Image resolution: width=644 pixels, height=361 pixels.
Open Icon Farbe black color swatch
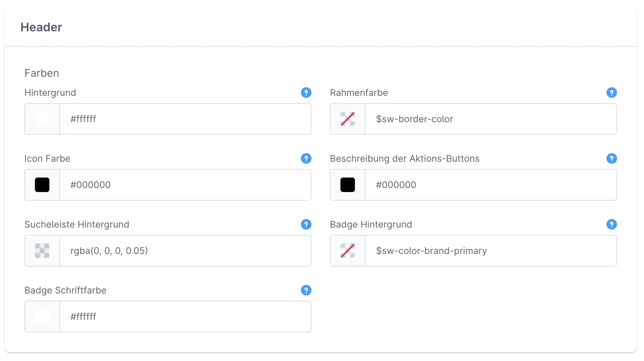42,185
